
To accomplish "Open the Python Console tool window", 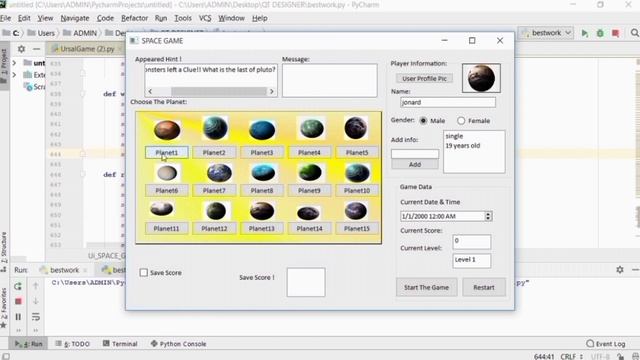I will point(178,344).
